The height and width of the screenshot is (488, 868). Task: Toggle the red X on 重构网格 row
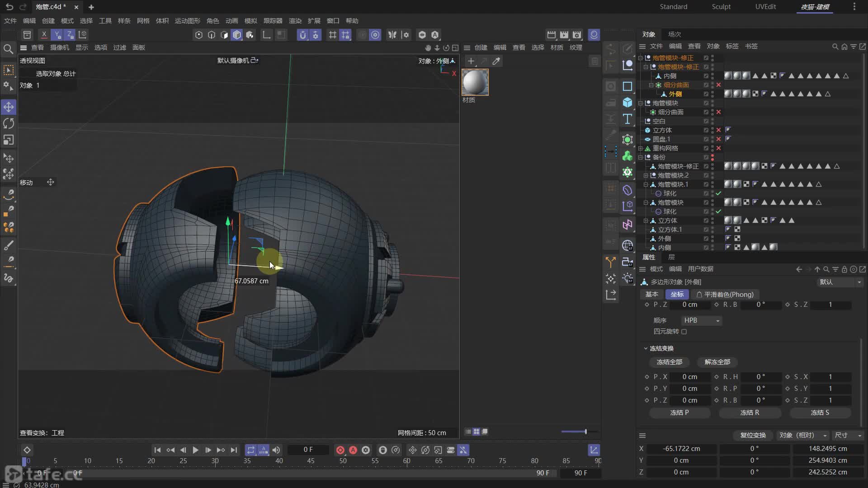[718, 148]
